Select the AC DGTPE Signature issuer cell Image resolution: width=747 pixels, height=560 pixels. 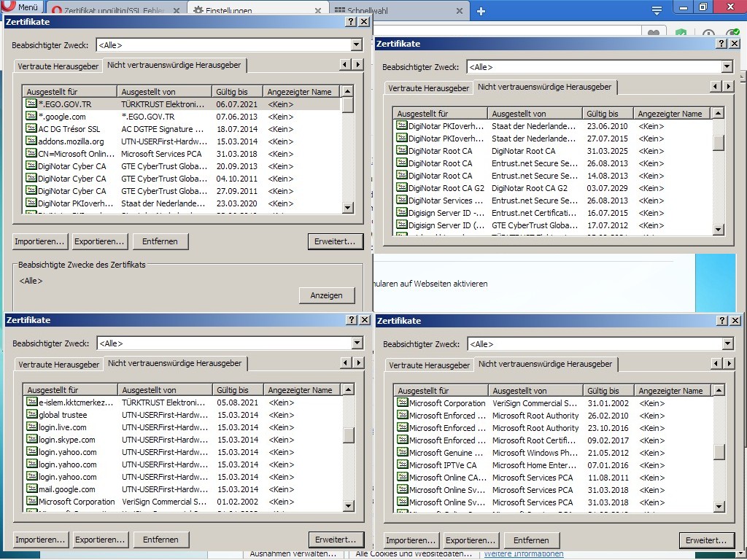point(163,129)
